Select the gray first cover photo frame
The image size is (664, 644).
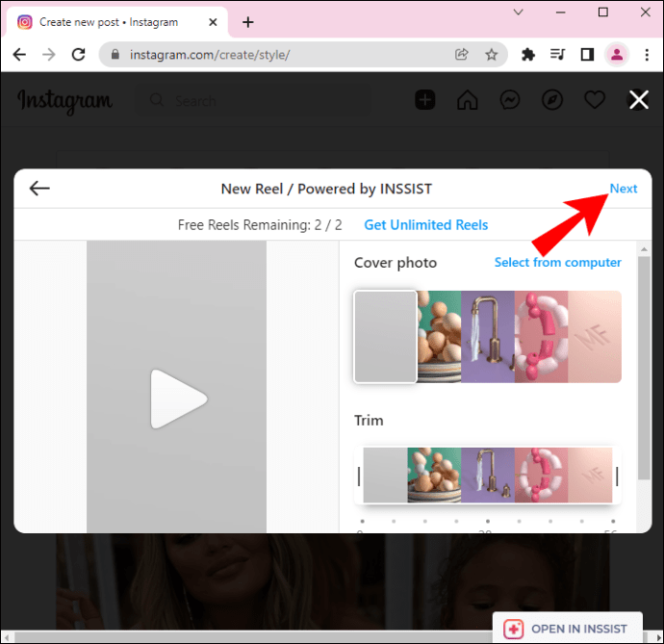coord(385,336)
